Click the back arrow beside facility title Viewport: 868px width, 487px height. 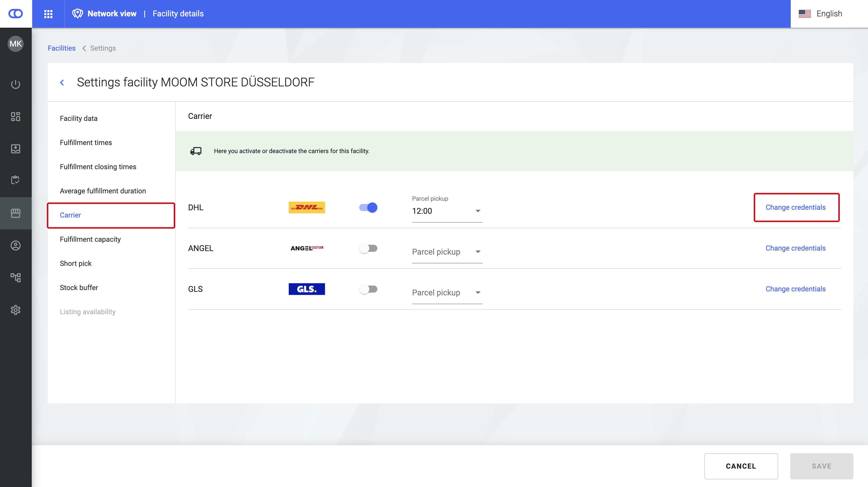pyautogui.click(x=62, y=83)
